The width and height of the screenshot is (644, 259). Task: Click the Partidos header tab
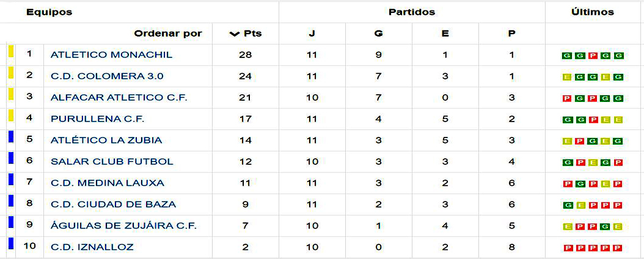click(412, 12)
